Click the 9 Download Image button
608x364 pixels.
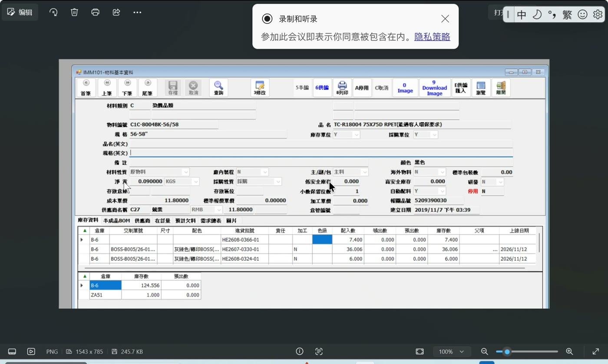(x=434, y=88)
